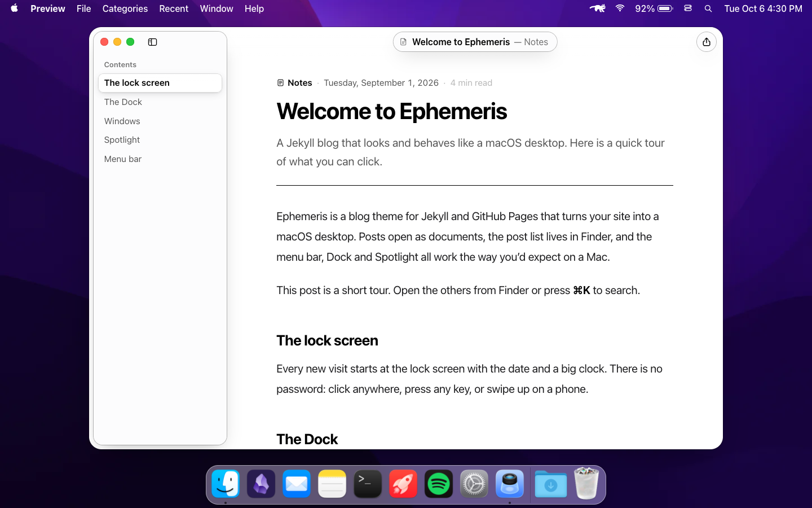Screen dimensions: 812x508
Task: Toggle the sidebar panel icon
Action: 152,42
